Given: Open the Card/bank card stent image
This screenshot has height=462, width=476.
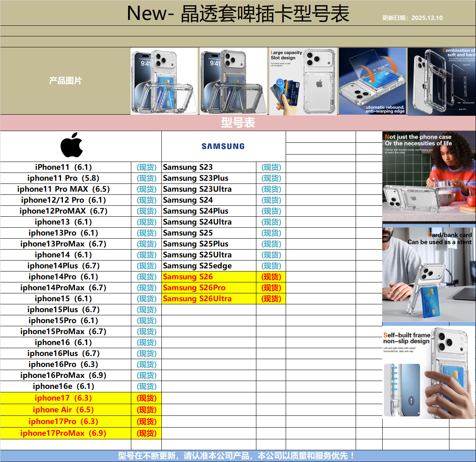Looking at the screenshot, I should (x=429, y=275).
